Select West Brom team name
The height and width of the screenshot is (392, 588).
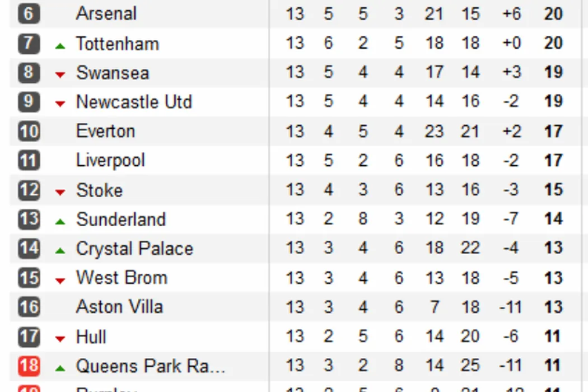pyautogui.click(x=122, y=278)
